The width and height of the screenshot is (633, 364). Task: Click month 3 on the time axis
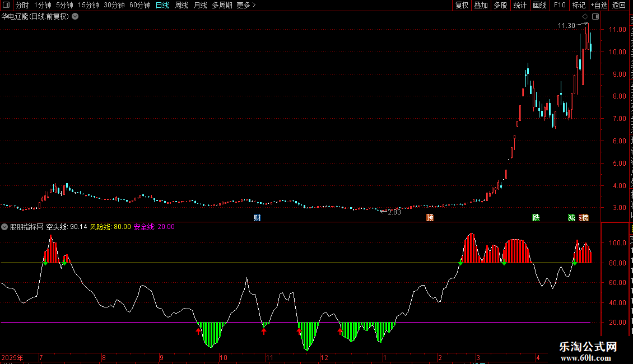478,357
